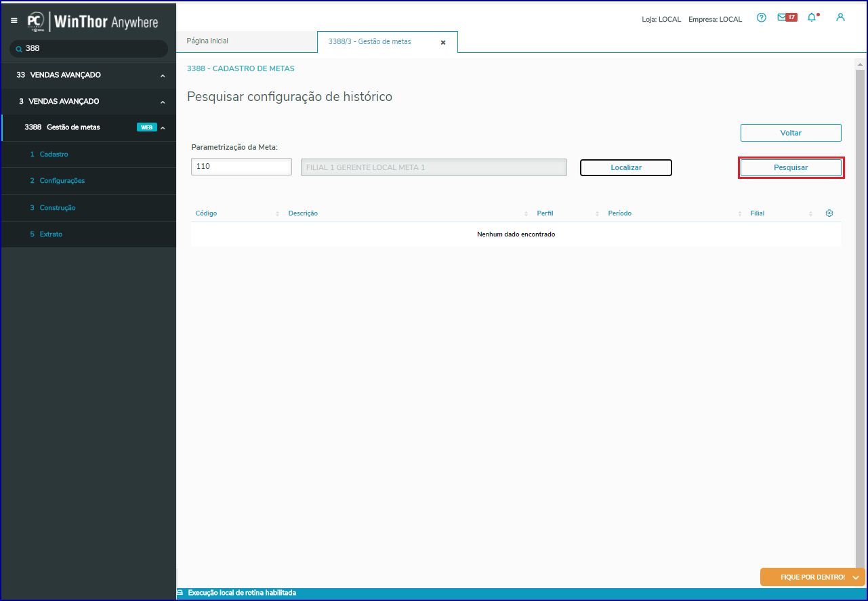The width and height of the screenshot is (868, 601).
Task: Click the Pesquisar configuração de histórico heading
Action: [289, 97]
